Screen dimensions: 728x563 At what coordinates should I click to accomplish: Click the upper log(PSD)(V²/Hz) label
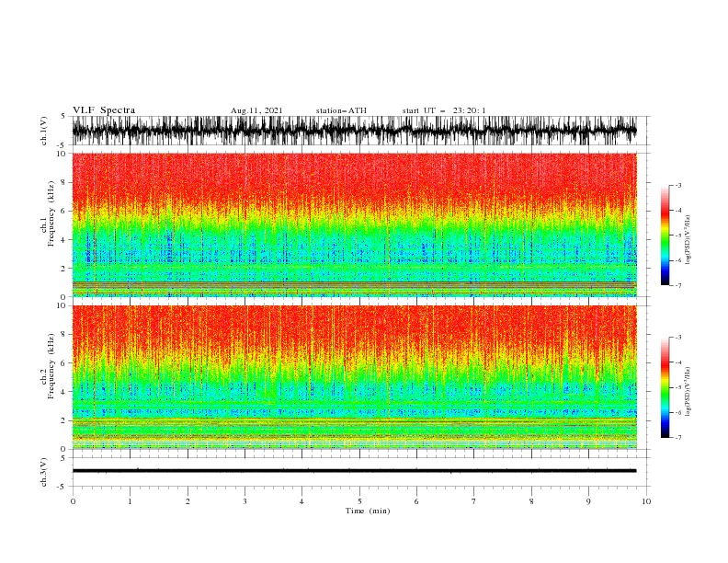click(688, 240)
